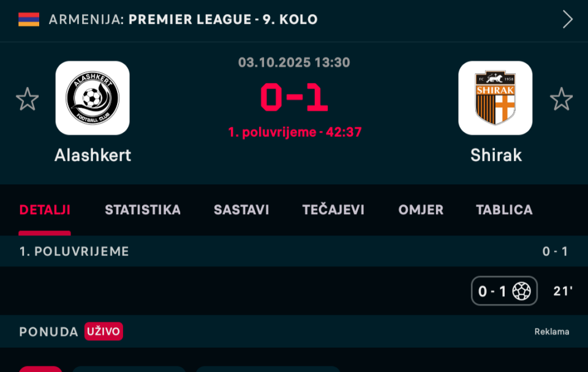This screenshot has width=588, height=372.
Task: Click the Armenia flag icon
Action: [29, 19]
